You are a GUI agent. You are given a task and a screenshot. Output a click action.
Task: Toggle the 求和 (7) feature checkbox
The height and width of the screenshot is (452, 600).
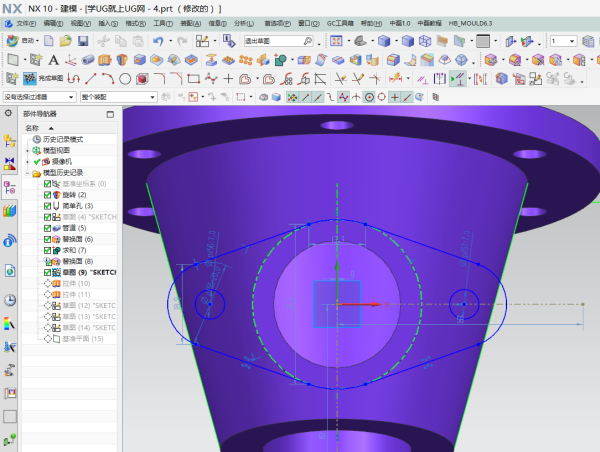click(47, 250)
